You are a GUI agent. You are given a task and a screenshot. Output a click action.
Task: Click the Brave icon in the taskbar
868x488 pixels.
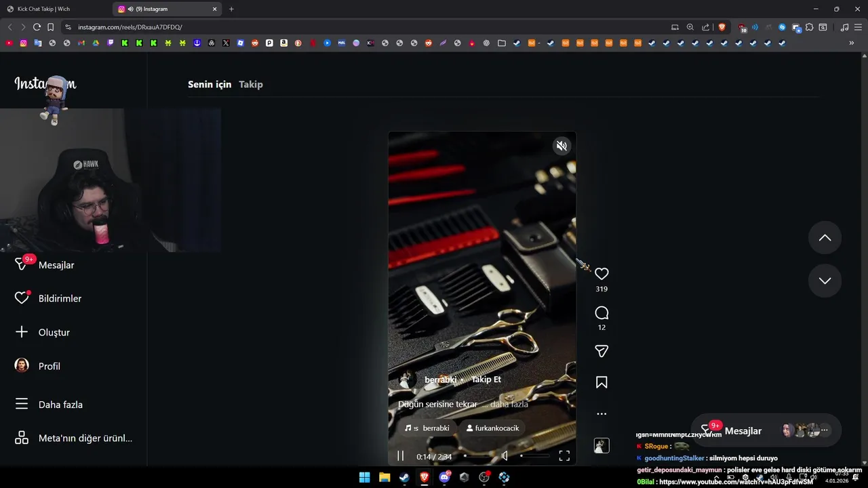pyautogui.click(x=425, y=477)
